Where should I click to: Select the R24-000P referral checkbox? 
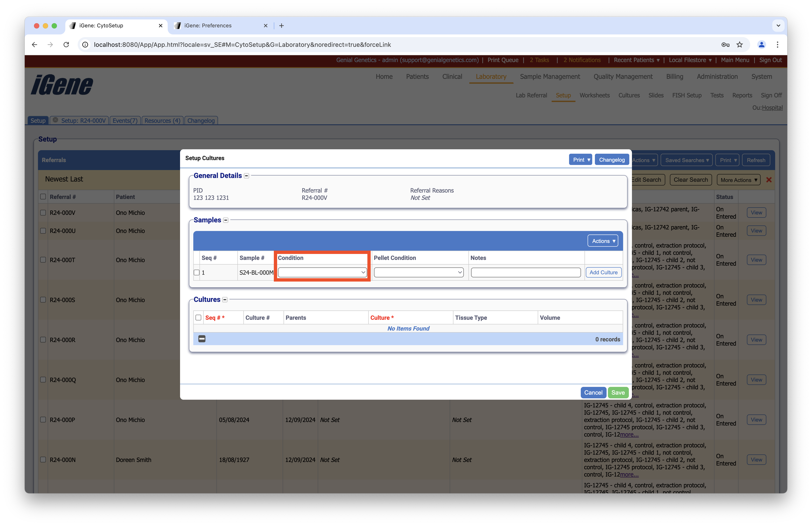(43, 420)
